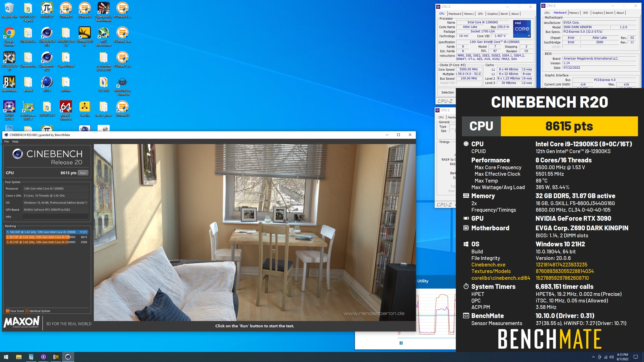Switch to Cinebench taskbar button
The width and height of the screenshot is (644, 362).
[68, 357]
